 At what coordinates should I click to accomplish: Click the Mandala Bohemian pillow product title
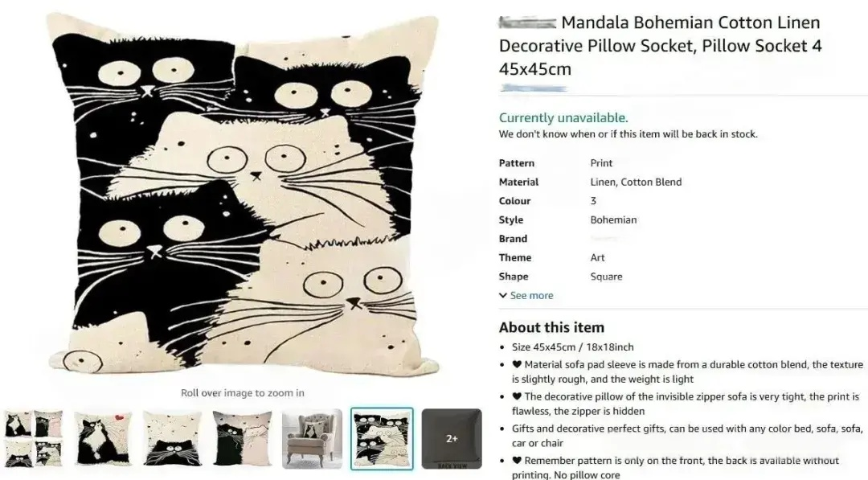point(661,45)
